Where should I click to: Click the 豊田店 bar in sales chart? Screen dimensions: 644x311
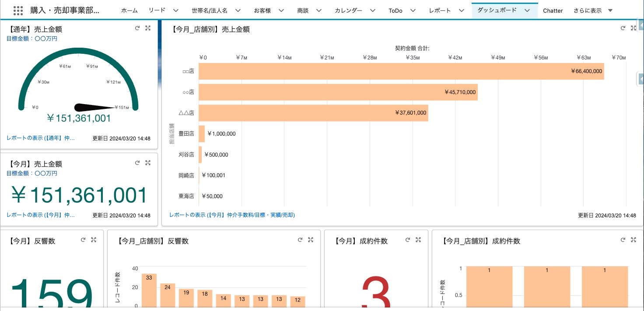[202, 134]
